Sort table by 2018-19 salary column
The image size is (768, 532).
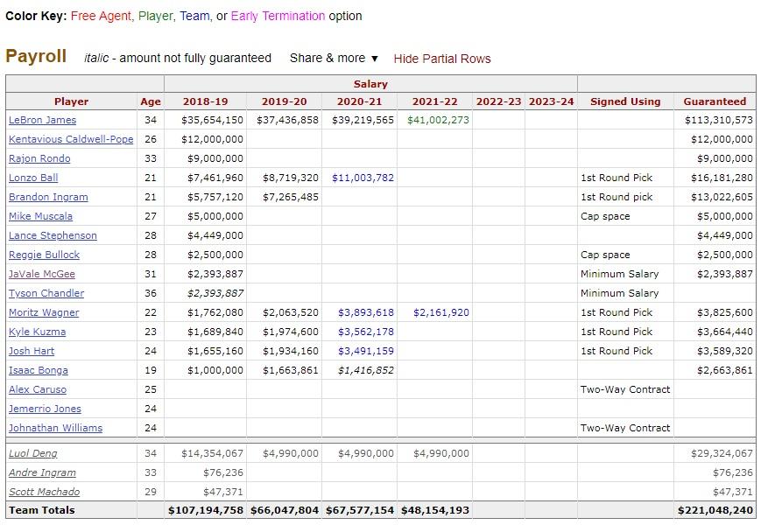[205, 101]
